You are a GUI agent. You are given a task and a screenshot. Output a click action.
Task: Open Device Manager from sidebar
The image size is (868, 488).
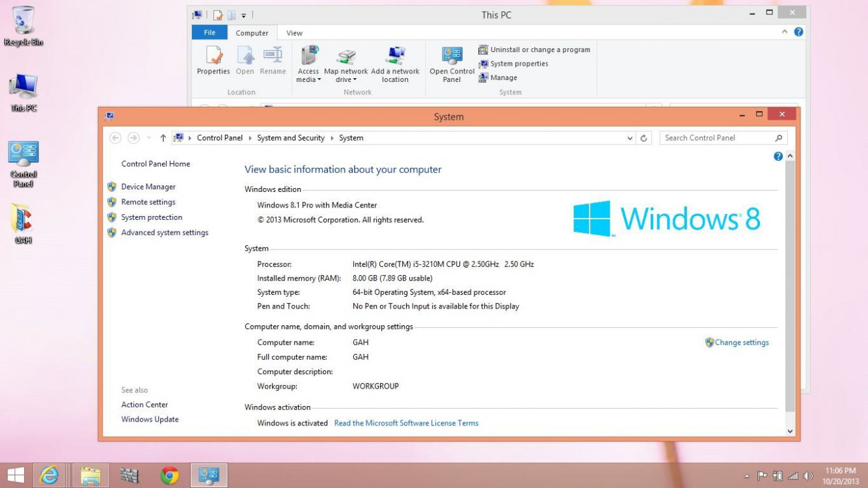pyautogui.click(x=148, y=187)
